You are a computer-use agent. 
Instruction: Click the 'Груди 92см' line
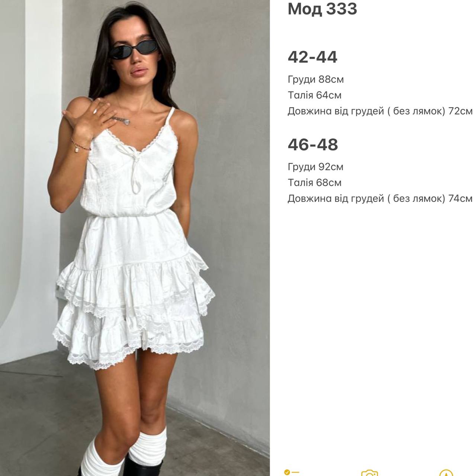pyautogui.click(x=316, y=167)
